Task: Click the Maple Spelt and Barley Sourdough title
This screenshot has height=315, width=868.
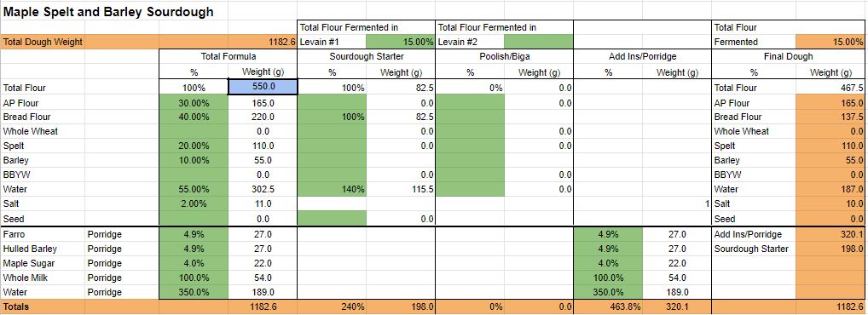Action: (108, 12)
